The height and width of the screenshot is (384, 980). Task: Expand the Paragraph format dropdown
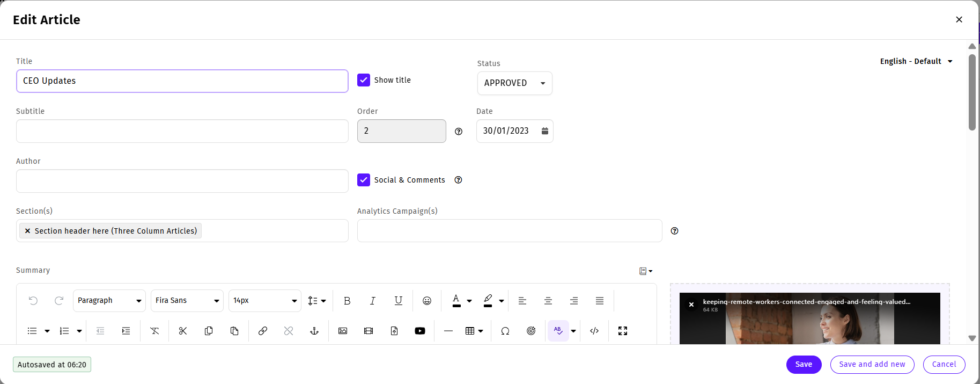tap(109, 301)
